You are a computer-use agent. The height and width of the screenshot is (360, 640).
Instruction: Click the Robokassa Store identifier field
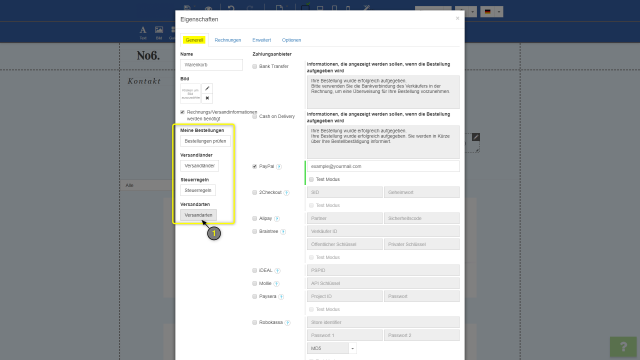(x=383, y=322)
